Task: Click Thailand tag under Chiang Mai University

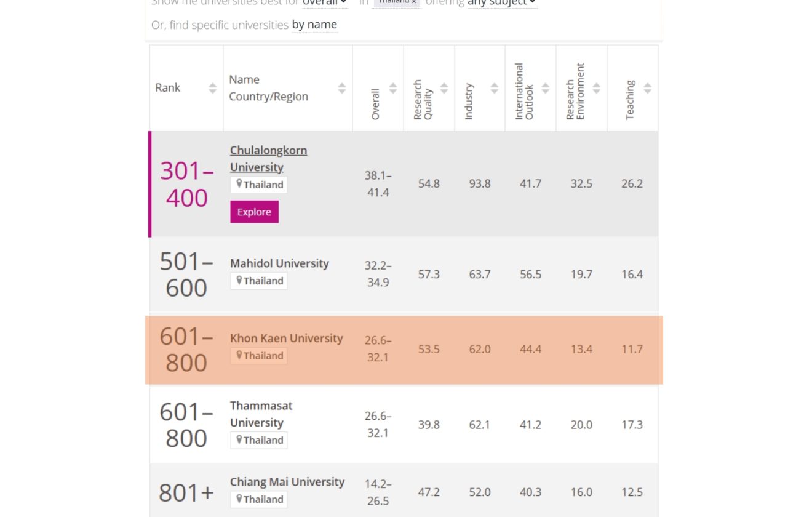Action: click(x=259, y=499)
